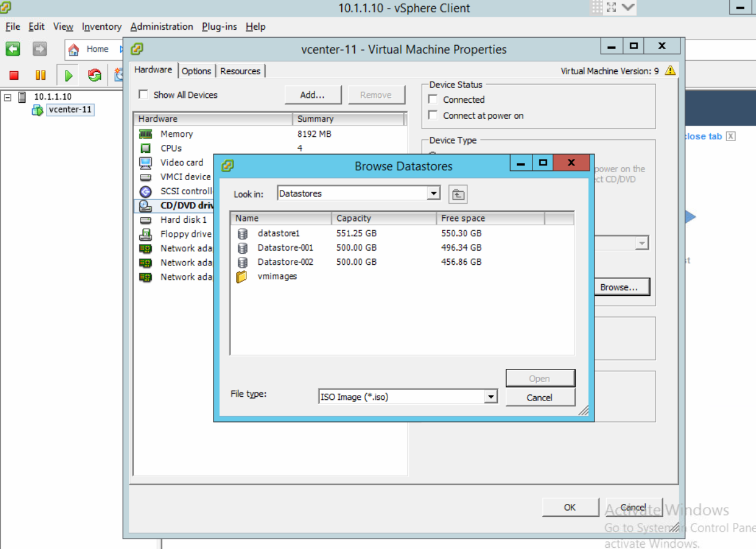
Task: Select the 8192 MB memory summary value
Action: pos(315,134)
